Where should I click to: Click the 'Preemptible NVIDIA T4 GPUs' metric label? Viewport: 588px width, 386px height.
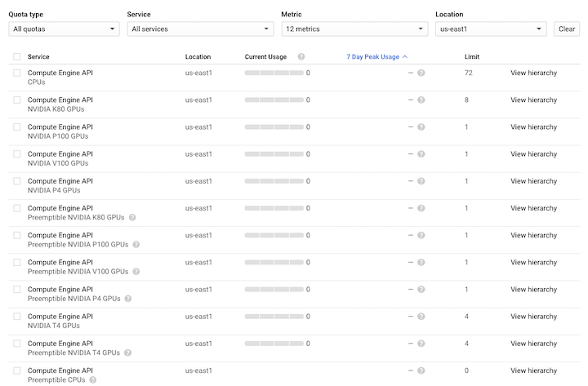coord(73,353)
